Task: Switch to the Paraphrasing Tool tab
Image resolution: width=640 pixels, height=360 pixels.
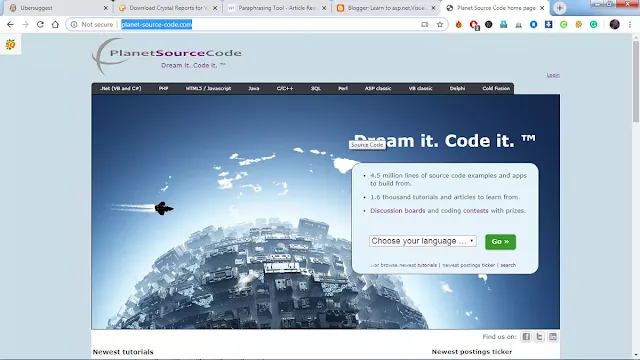Action: pos(277,8)
